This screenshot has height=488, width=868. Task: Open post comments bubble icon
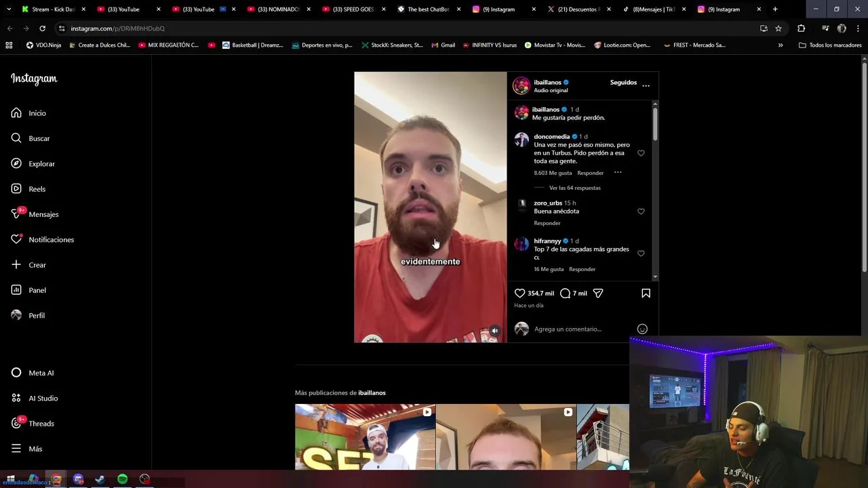click(x=565, y=293)
